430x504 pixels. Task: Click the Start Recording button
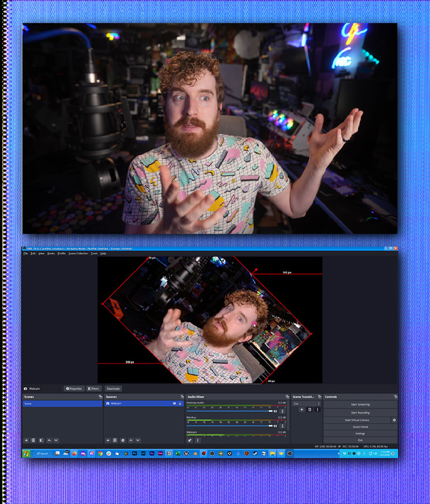360,412
